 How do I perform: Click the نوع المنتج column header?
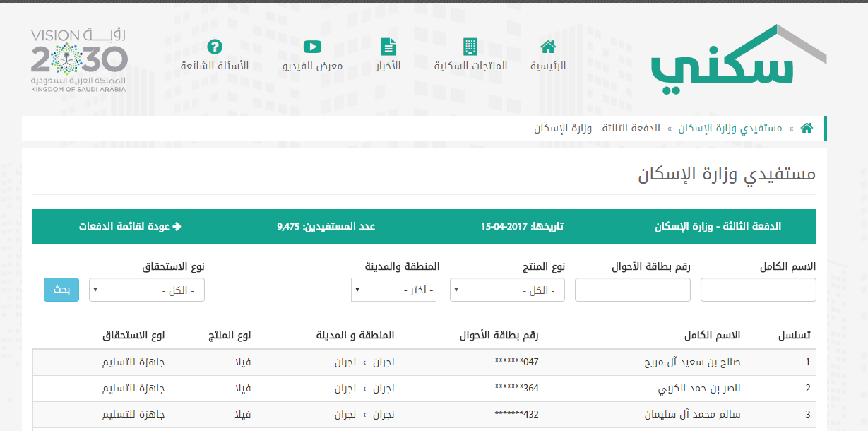tap(230, 334)
